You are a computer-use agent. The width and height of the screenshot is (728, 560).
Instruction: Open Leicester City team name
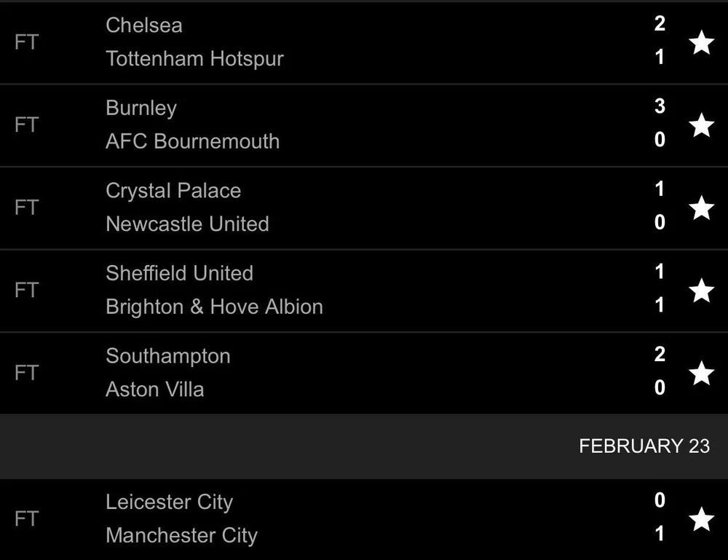(x=169, y=502)
